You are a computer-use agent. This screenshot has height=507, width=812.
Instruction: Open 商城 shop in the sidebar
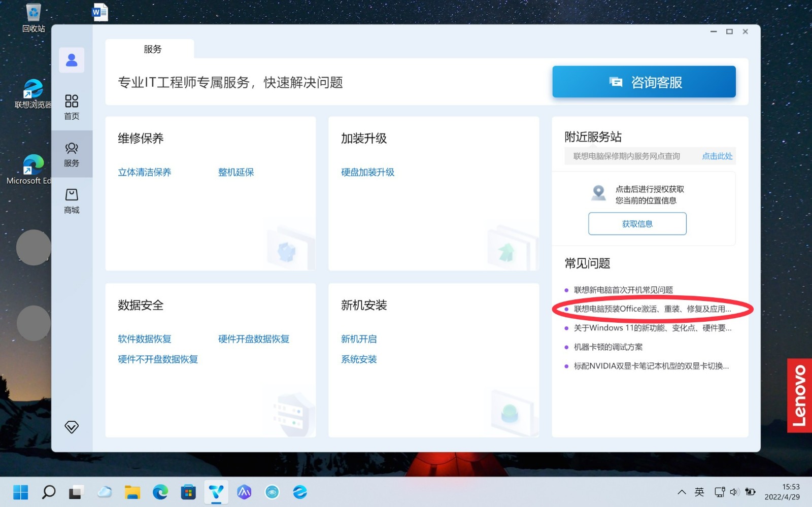72,201
